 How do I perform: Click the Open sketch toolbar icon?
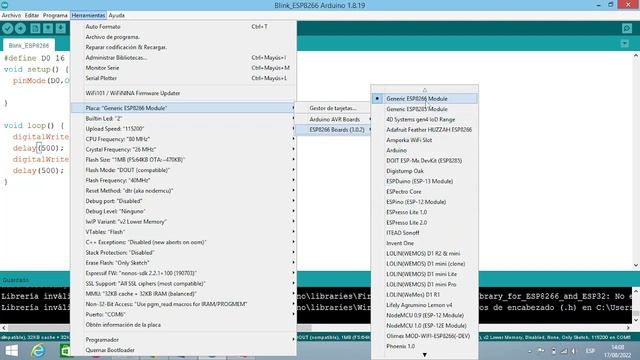[x=48, y=28]
